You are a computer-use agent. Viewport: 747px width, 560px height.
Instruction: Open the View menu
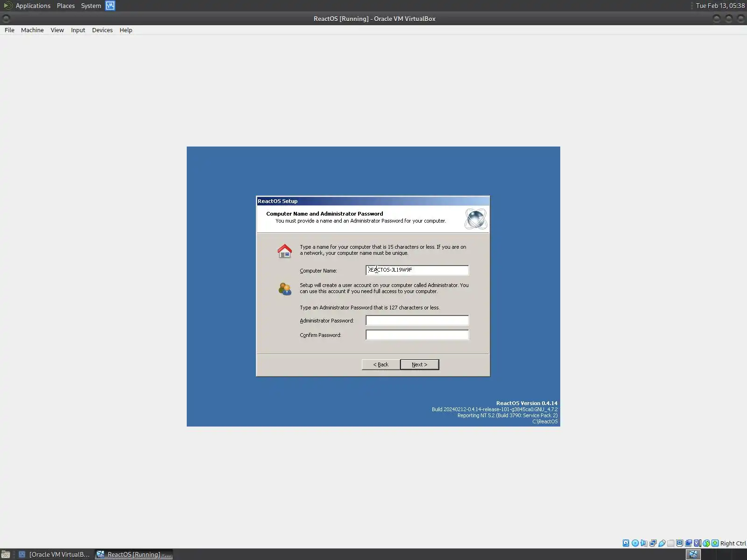click(x=57, y=30)
